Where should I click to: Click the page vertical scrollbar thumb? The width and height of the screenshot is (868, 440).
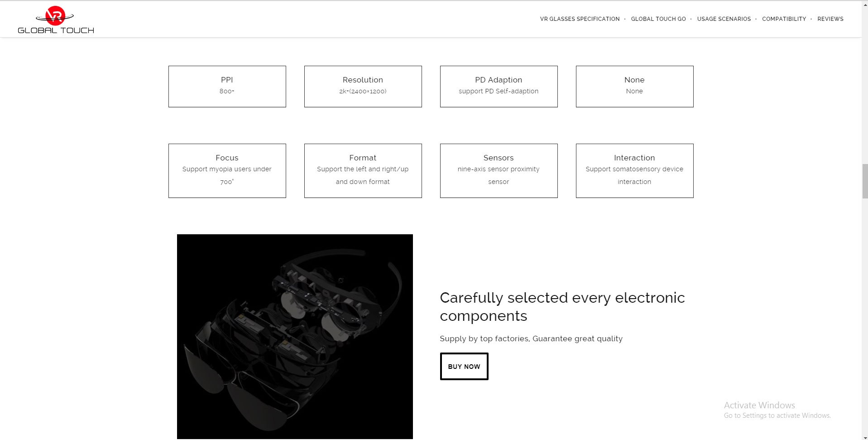click(865, 181)
